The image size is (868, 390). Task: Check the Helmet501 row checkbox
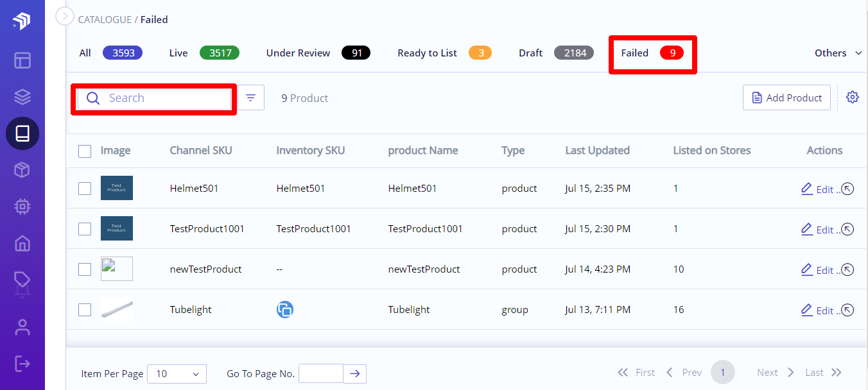coord(85,189)
